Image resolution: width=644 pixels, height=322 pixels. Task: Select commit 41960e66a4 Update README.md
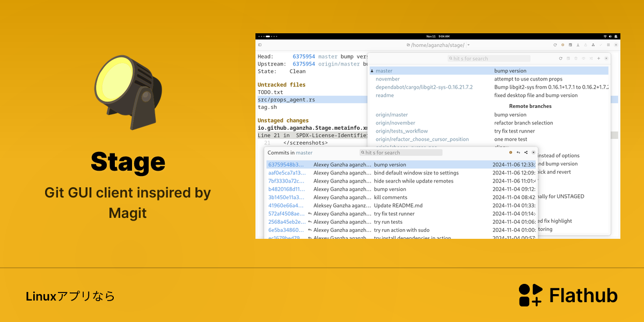(401, 206)
